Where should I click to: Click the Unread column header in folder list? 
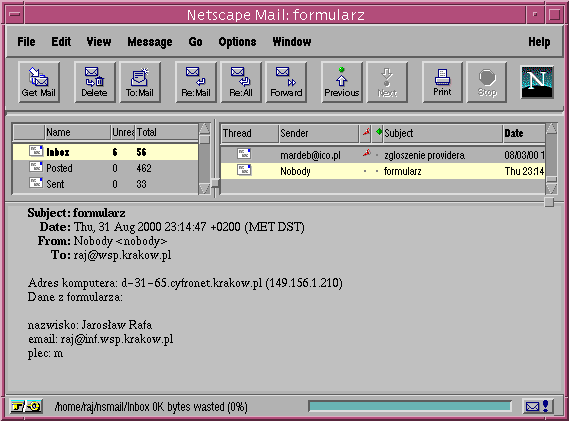pos(123,132)
